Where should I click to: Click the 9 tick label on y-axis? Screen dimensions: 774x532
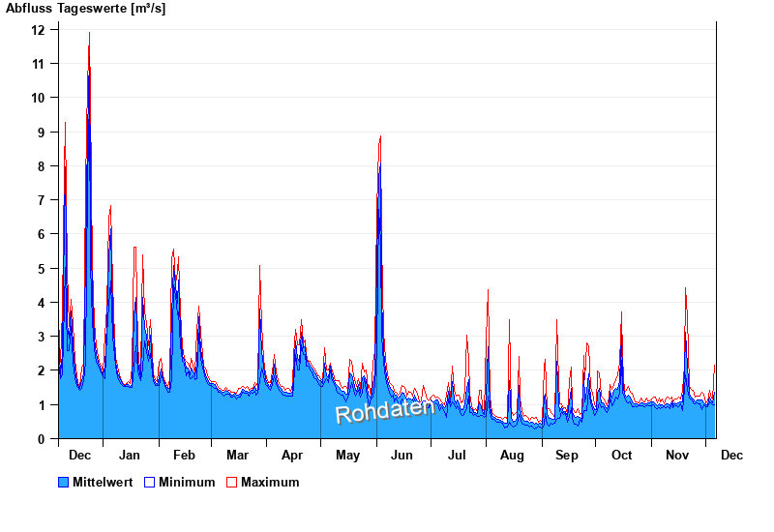(x=42, y=132)
